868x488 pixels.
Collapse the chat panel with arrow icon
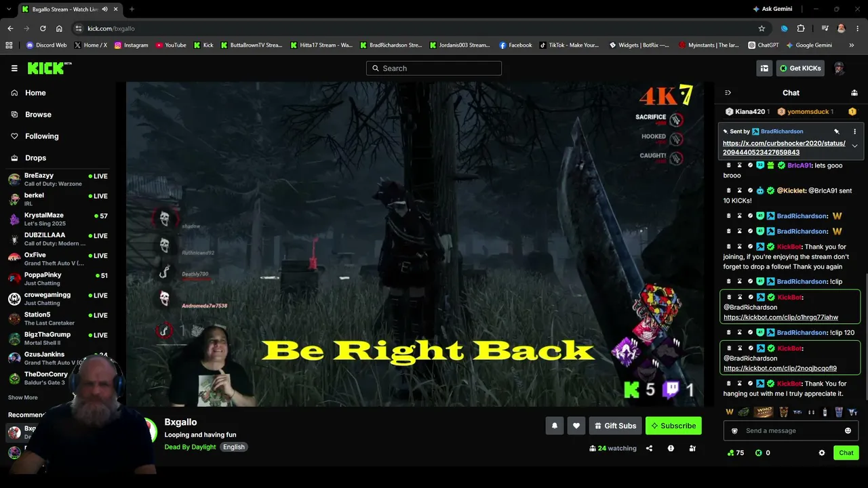(x=728, y=93)
